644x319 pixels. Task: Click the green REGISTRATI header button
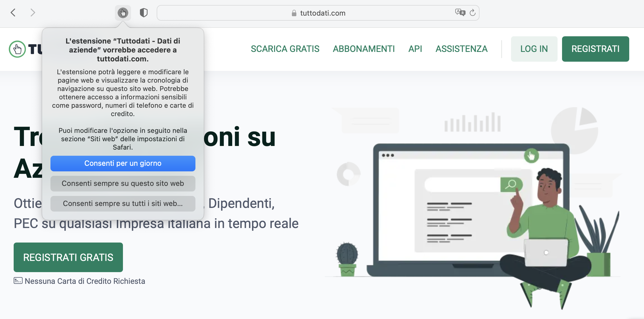[x=595, y=49]
